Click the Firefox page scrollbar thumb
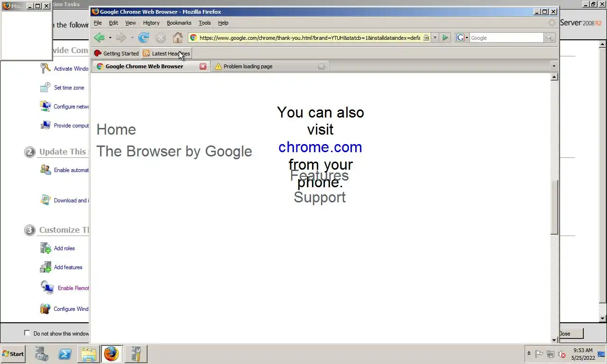607x364 pixels. pyautogui.click(x=554, y=208)
